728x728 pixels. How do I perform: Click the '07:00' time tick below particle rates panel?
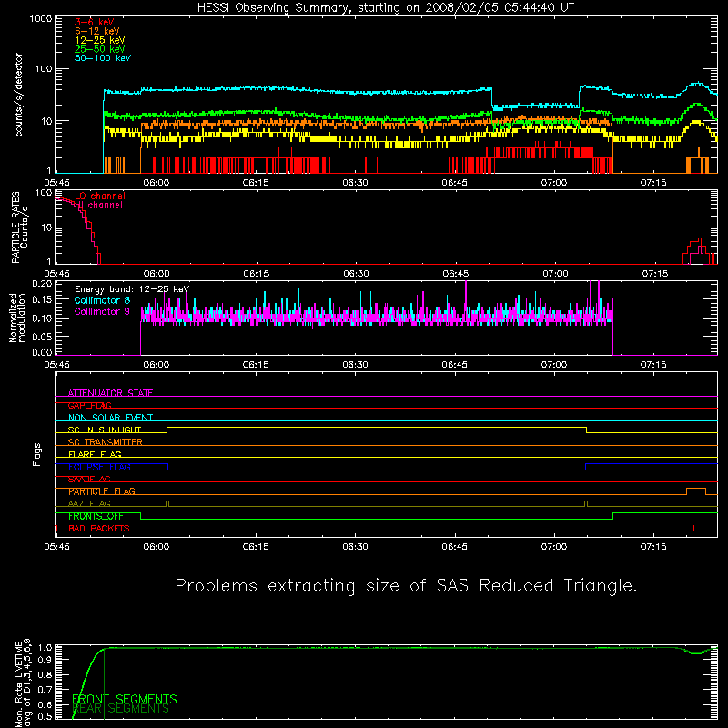555,274
